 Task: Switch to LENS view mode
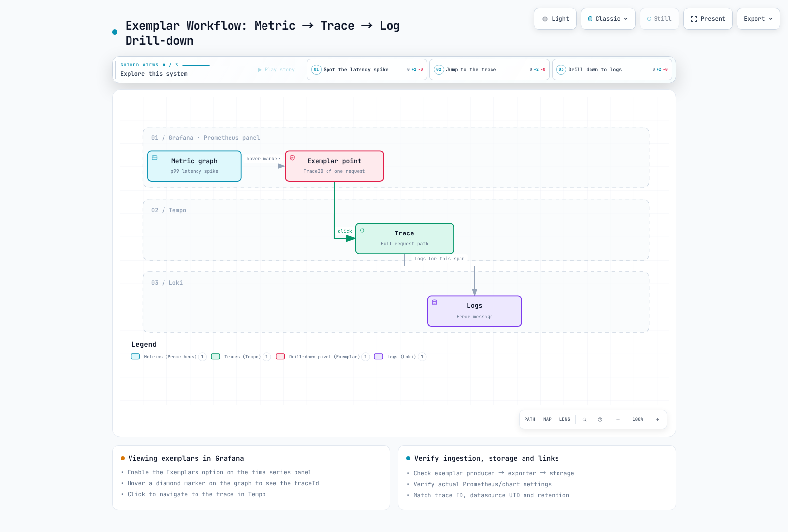[x=565, y=420]
